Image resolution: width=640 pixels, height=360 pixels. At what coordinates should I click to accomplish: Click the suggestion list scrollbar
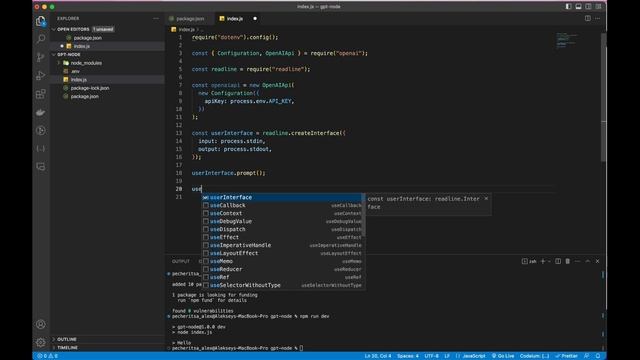coord(363,216)
